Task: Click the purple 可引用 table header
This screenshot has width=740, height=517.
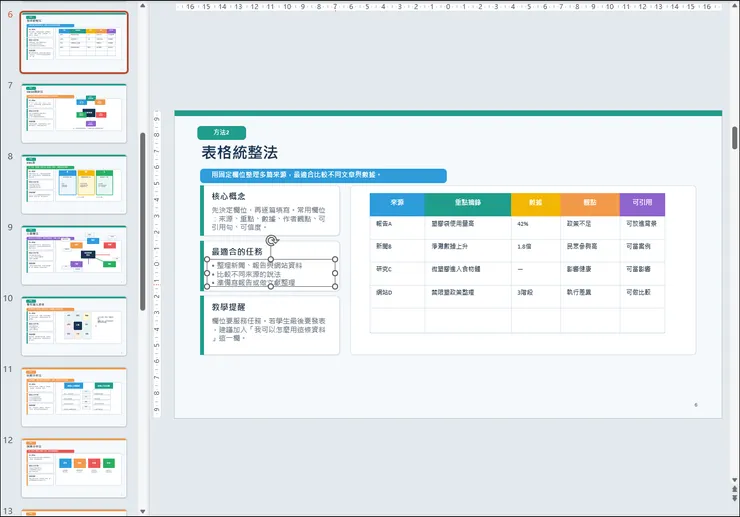Action: [642, 203]
